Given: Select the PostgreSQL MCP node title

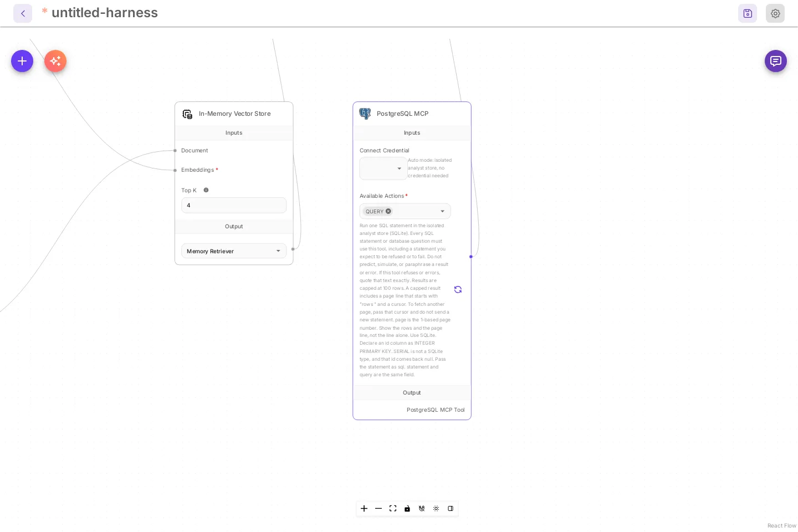Looking at the screenshot, I should pyautogui.click(x=403, y=114).
